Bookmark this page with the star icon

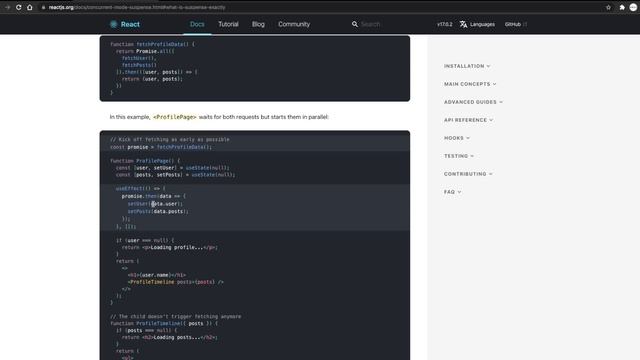pyautogui.click(x=608, y=7)
